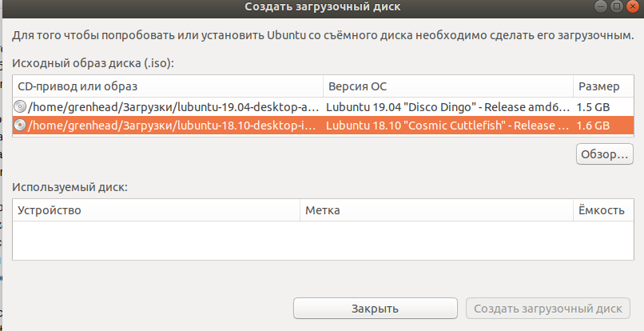Sort by the "Размер" column header
Screen dimensions: 644x331
point(598,86)
